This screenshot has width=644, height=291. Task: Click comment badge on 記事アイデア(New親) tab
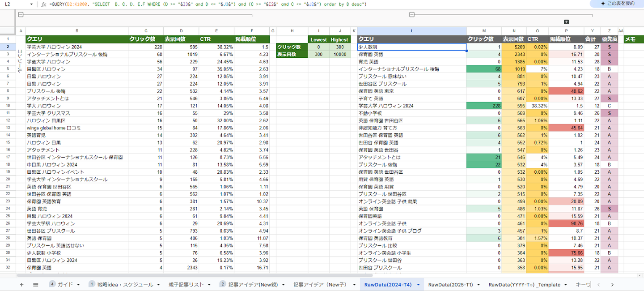click(222, 284)
